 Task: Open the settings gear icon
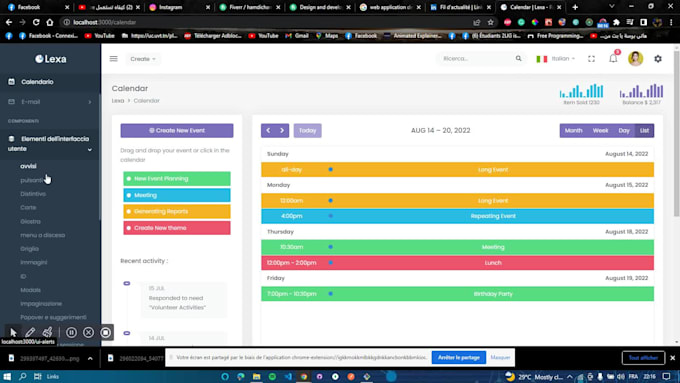click(x=658, y=59)
